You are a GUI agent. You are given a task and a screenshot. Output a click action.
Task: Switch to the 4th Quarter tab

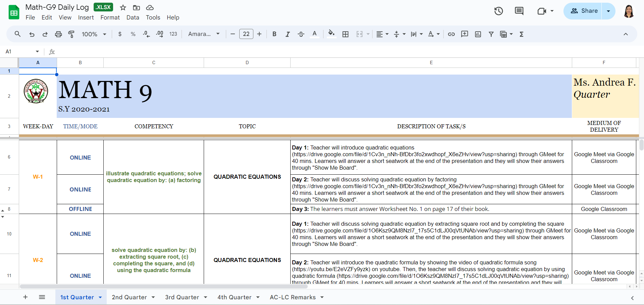234,297
